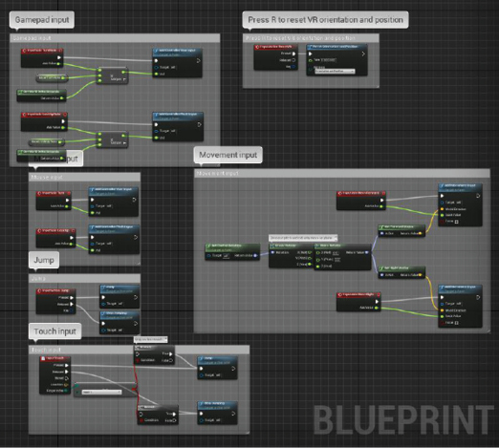Screen dimensions: 499x448
Task: Toggle Force checkbox on upper Add Movement Input
Action: pos(456,222)
